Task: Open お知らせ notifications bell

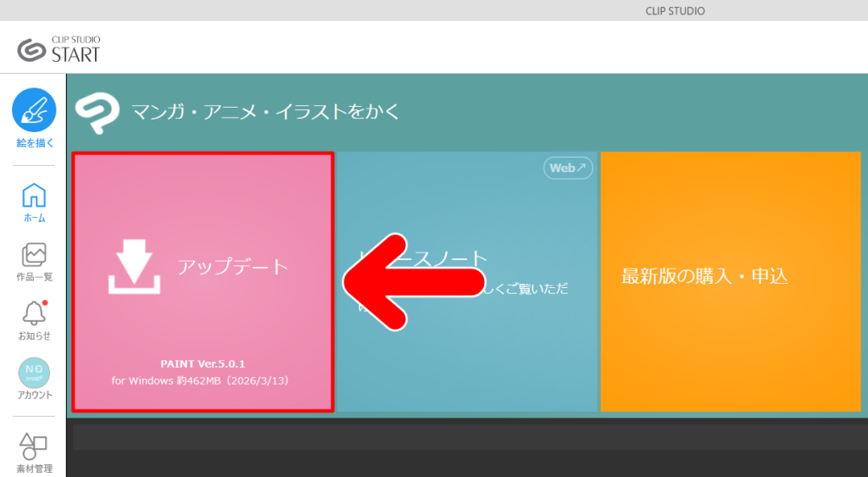Action: 34,320
